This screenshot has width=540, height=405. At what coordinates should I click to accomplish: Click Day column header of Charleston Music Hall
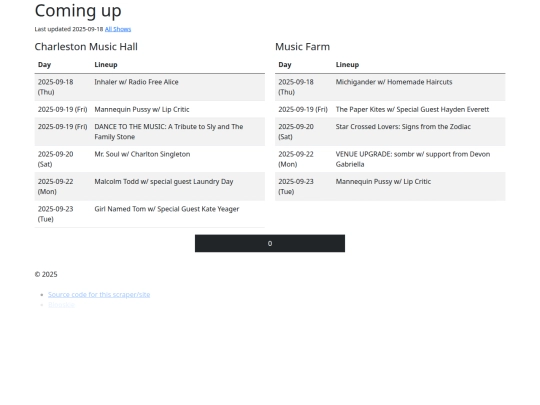click(x=44, y=65)
